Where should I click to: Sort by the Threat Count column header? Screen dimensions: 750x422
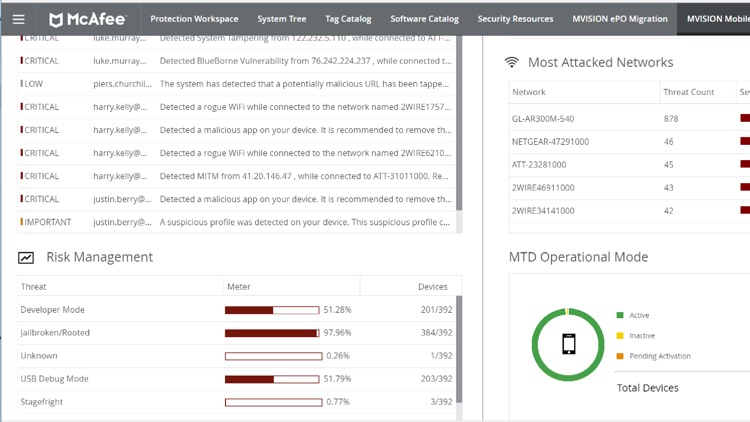tap(688, 92)
